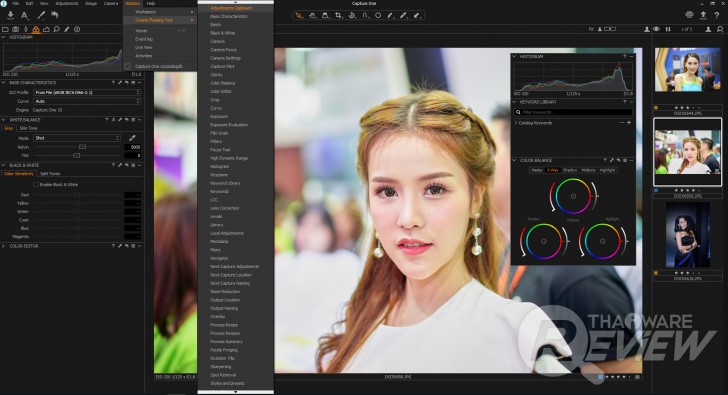Enable Black & White checkbox
This screenshot has width=728, height=395.
click(x=36, y=184)
